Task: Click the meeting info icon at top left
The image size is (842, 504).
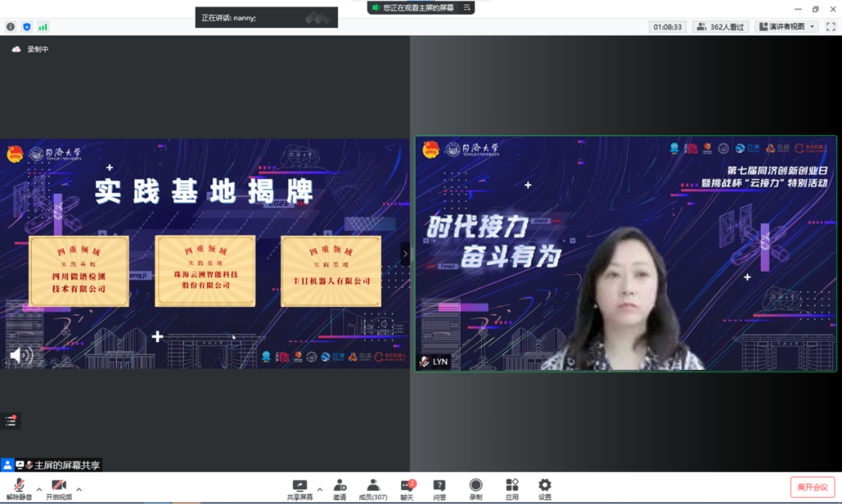Action: click(x=10, y=26)
